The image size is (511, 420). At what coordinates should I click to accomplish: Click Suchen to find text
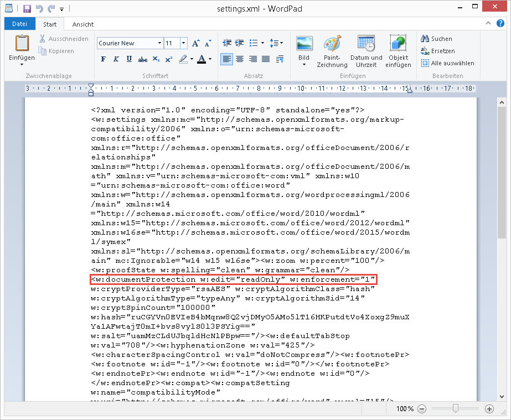click(436, 39)
